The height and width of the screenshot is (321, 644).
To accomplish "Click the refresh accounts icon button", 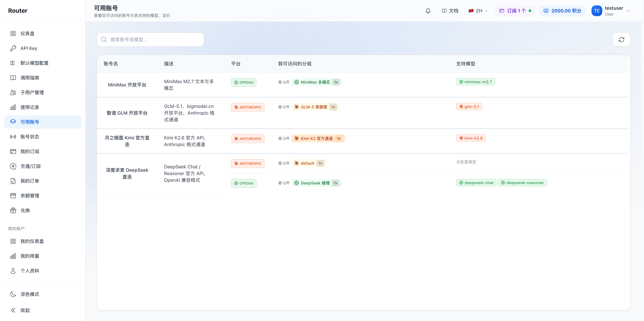I will click(621, 40).
